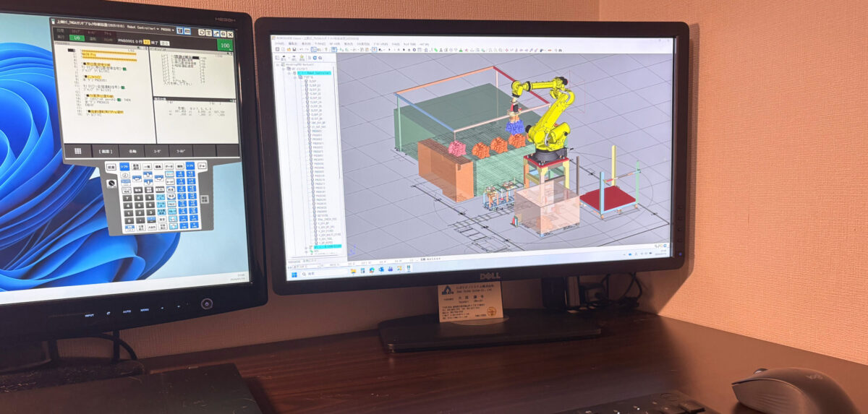The width and height of the screenshot is (868, 414).
Task: Click the grid menu icon on teach pendant
Action: pyautogui.click(x=77, y=151)
